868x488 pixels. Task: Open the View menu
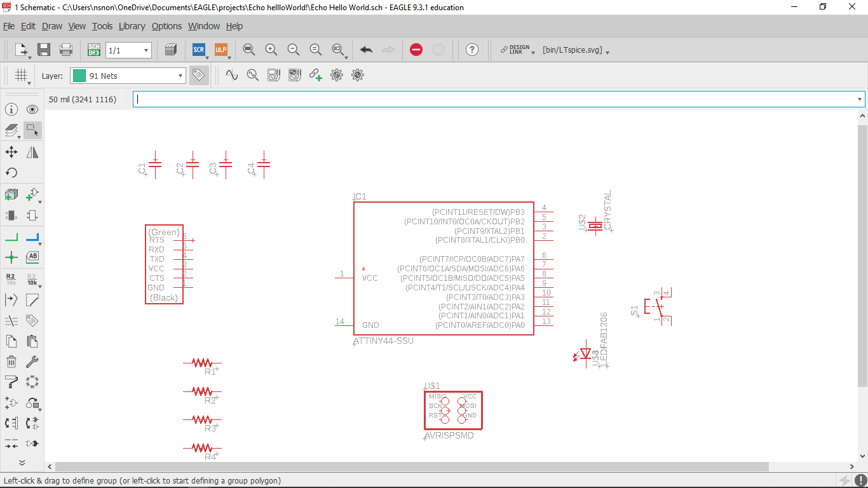point(77,26)
